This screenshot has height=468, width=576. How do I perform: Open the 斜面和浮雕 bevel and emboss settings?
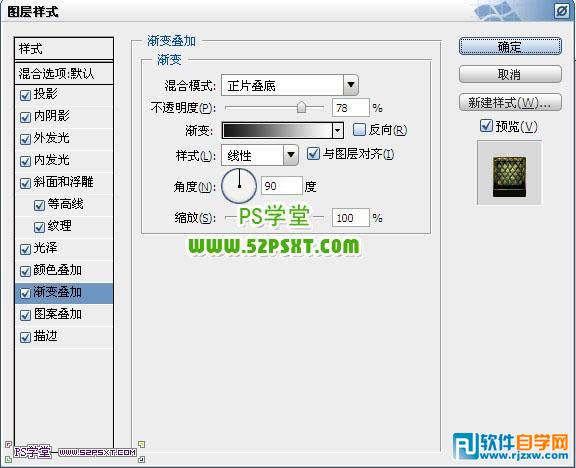[x=64, y=182]
